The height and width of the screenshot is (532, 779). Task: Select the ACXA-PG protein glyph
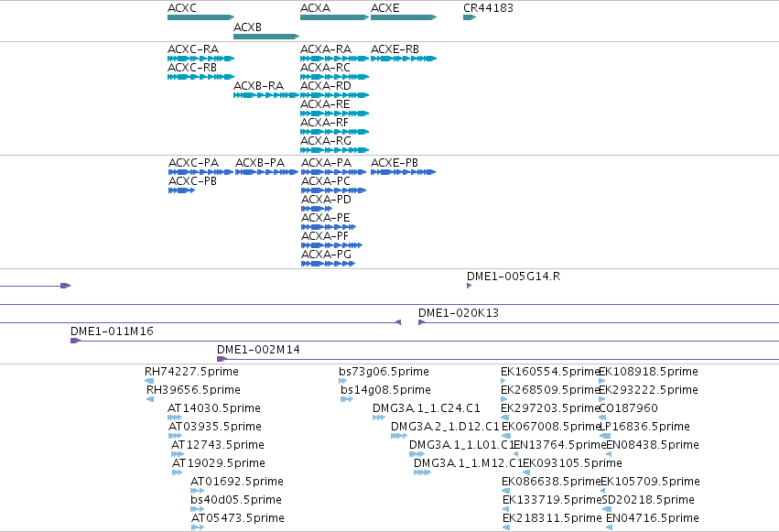coord(328,264)
